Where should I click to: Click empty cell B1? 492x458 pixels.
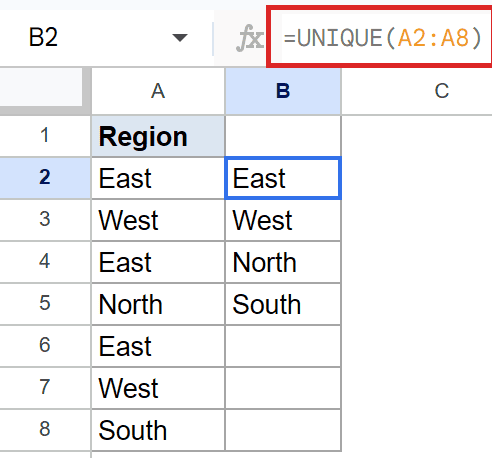(283, 136)
